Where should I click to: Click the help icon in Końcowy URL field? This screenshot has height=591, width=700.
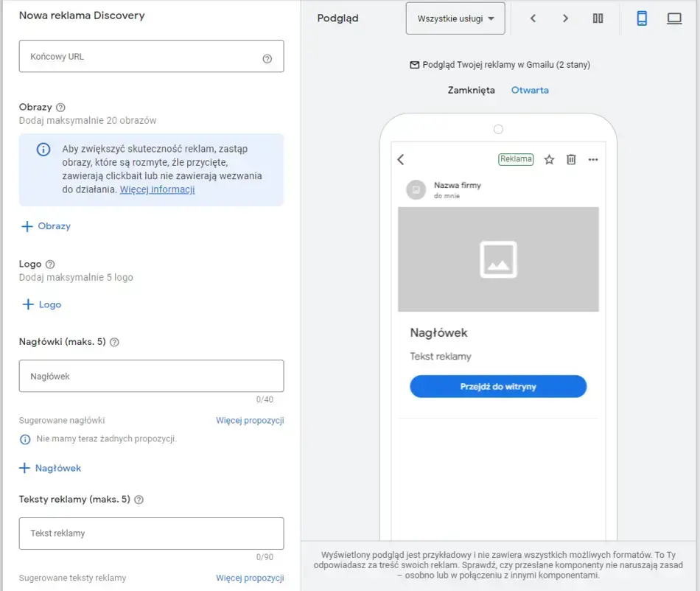click(267, 59)
